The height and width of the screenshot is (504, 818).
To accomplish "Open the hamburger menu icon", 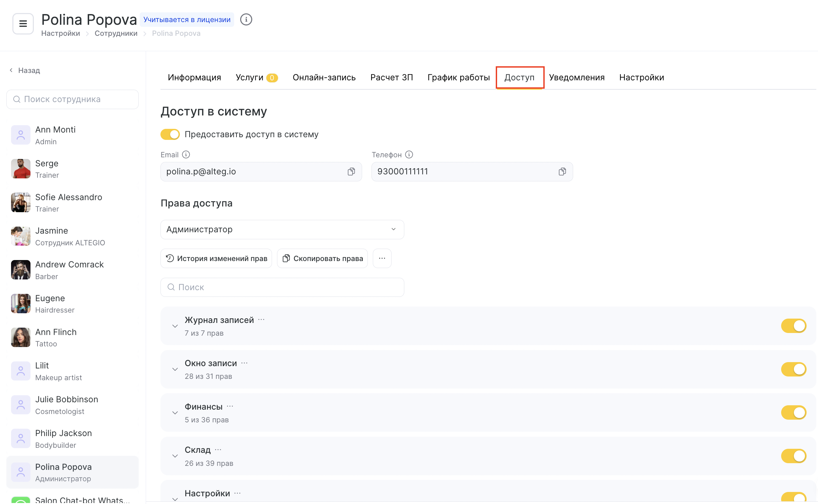I will pyautogui.click(x=23, y=24).
